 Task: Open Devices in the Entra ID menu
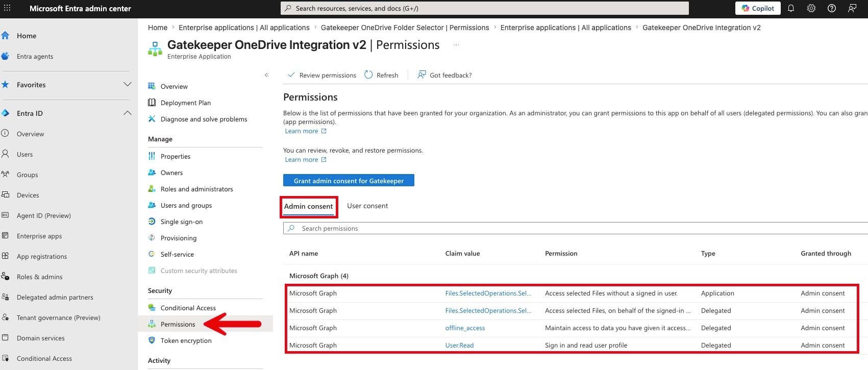[28, 195]
